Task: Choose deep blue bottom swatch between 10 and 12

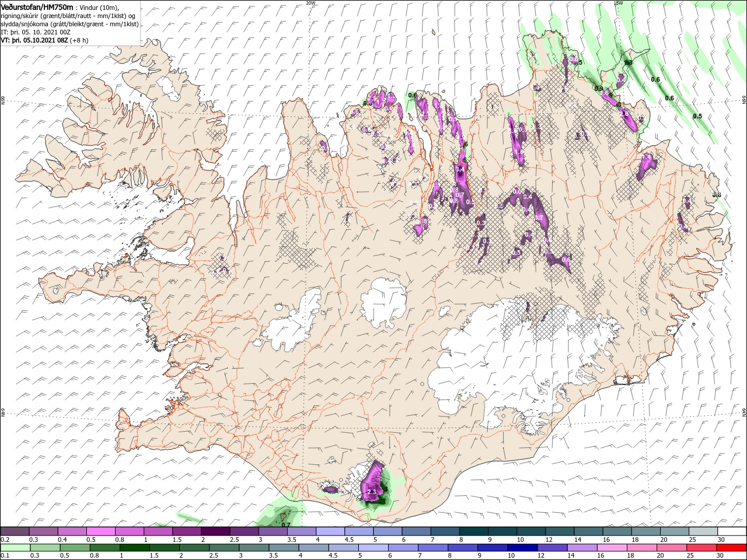Action: [x=522, y=548]
